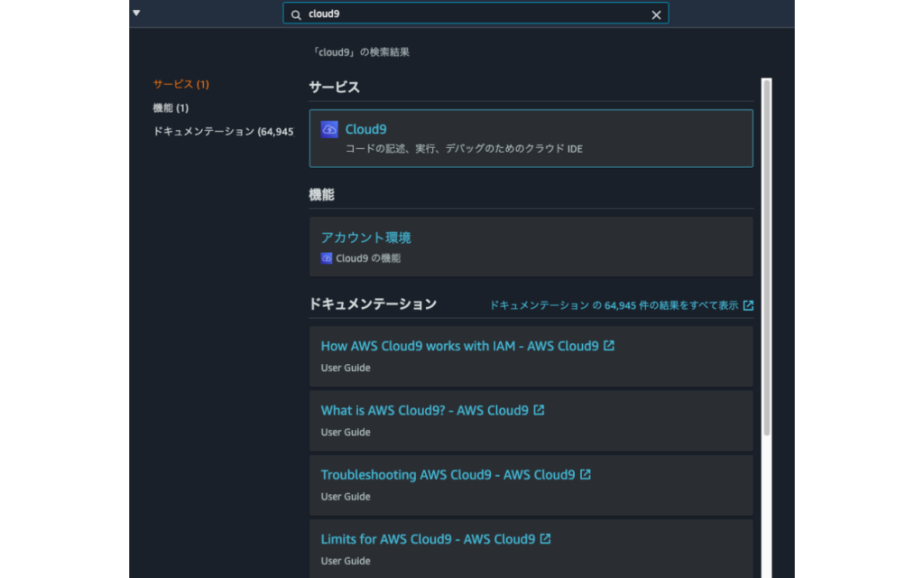Viewport: 924px width, 578px height.
Task: Click User Guide under Troubleshooting AWS Cloud9
Action: (x=346, y=497)
